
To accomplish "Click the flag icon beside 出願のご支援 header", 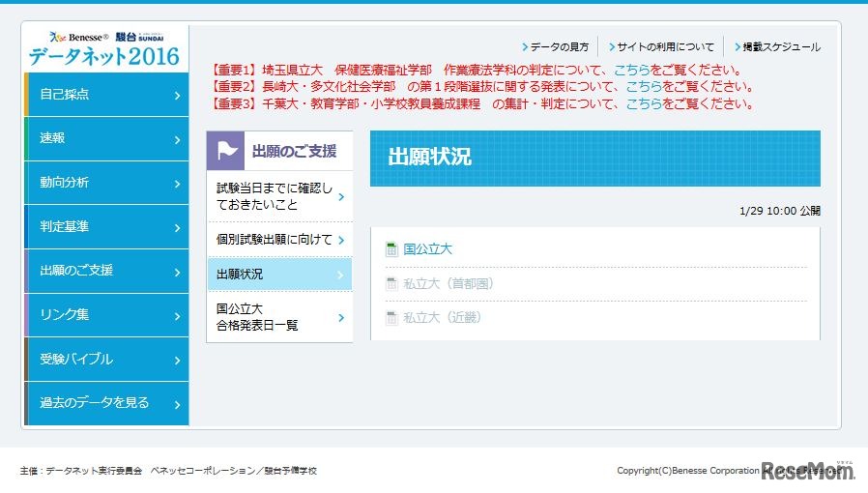I will (x=227, y=151).
